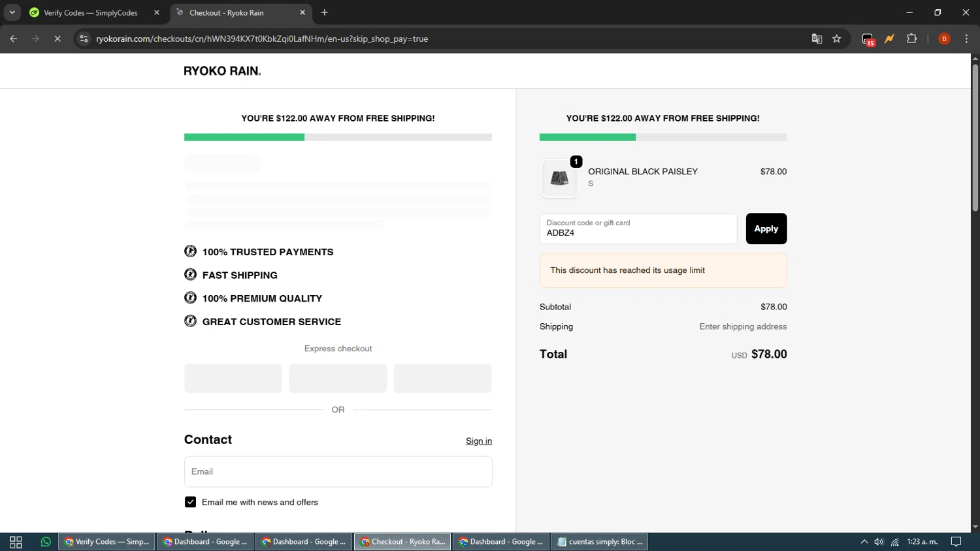Apply the discount code
Viewport: 980px width, 551px height.
[x=766, y=228]
